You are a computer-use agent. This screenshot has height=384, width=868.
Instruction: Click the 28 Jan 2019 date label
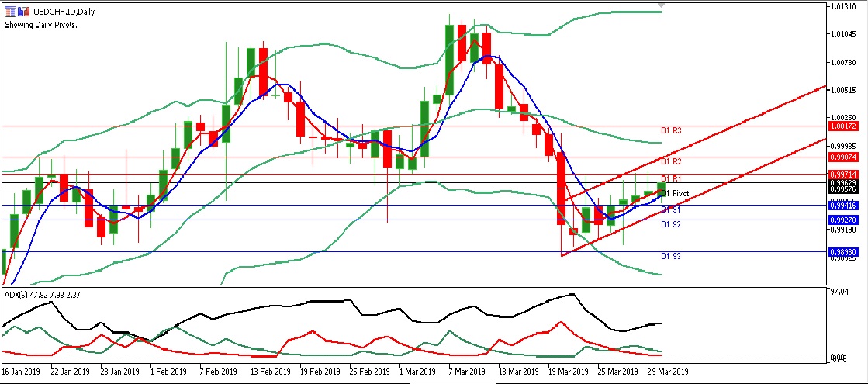tap(120, 371)
